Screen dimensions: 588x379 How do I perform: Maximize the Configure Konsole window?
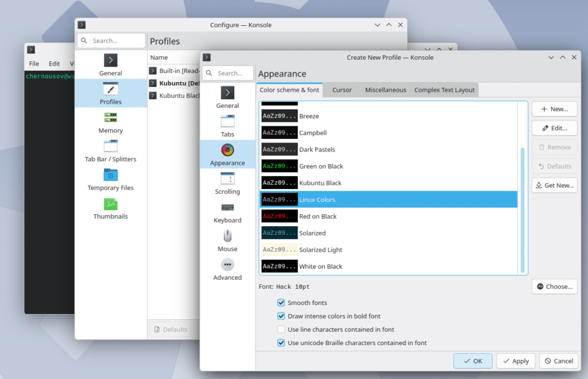coord(389,25)
